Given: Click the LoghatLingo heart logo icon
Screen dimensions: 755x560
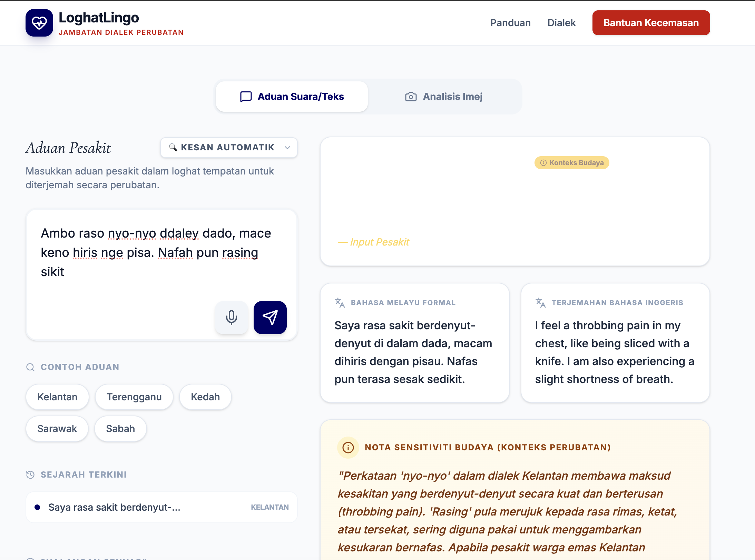Looking at the screenshot, I should click(39, 23).
